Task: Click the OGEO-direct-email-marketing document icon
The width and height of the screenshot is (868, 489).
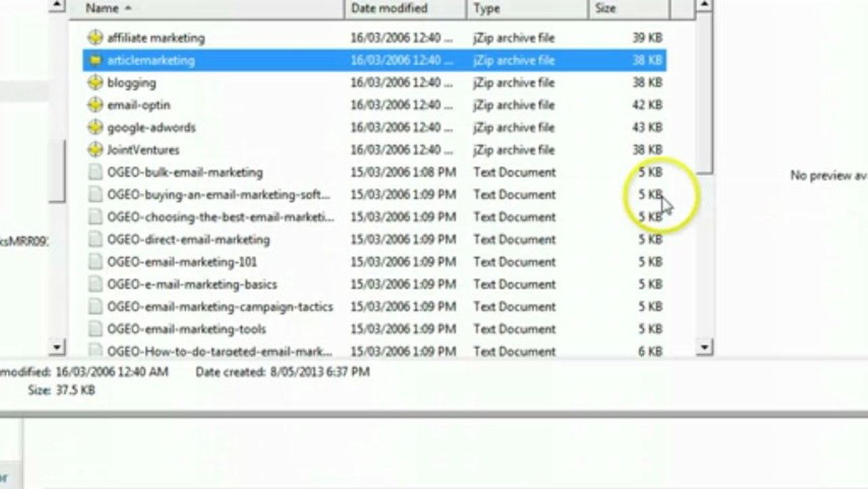Action: pyautogui.click(x=96, y=240)
